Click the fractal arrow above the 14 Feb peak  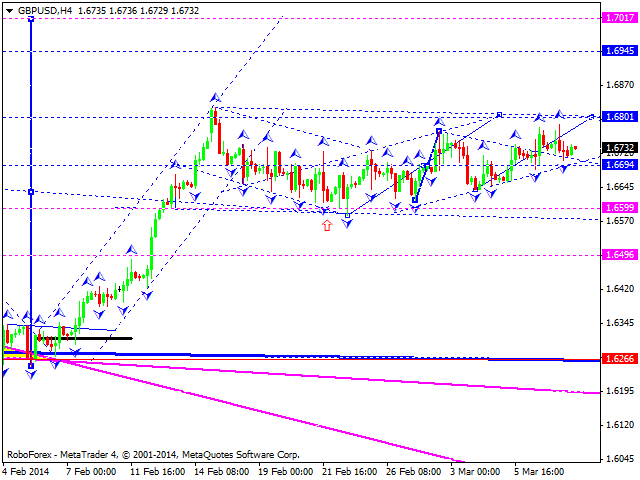(214, 98)
